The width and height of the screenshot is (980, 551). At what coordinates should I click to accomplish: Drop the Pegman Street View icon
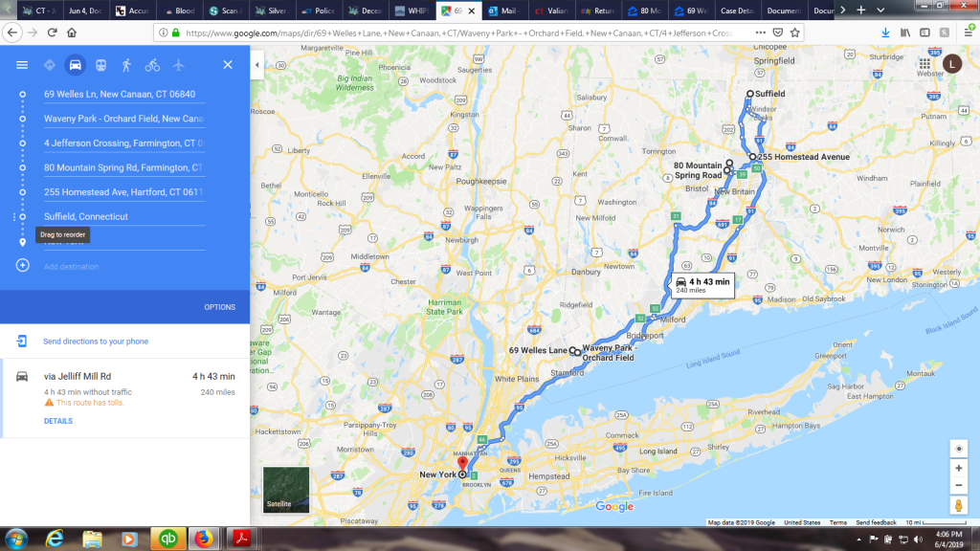(958, 505)
